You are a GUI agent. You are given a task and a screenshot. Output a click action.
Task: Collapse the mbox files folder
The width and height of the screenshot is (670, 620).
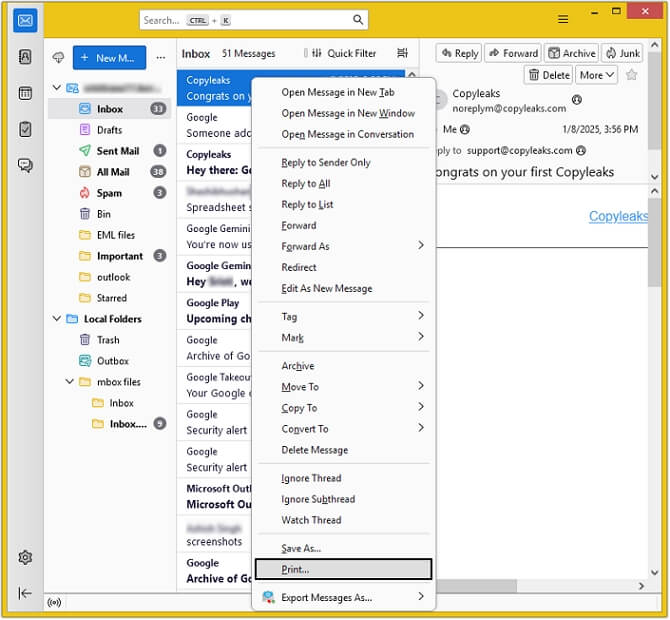click(69, 382)
